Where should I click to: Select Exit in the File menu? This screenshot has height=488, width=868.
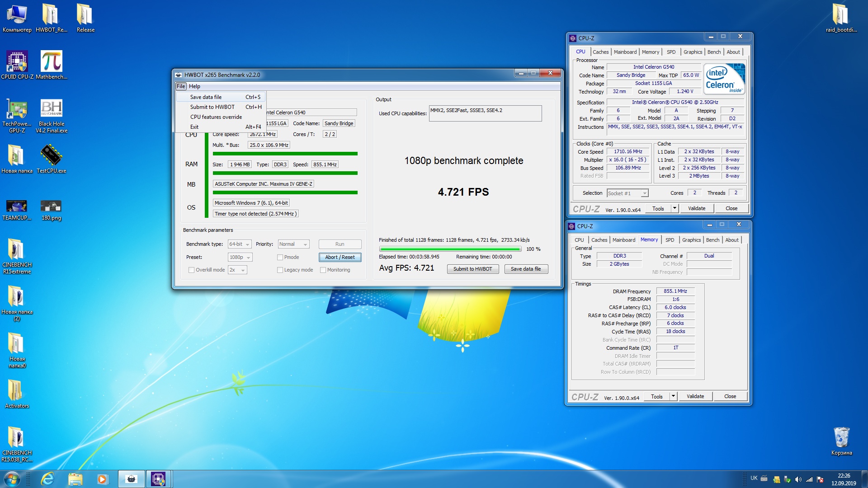pos(221,127)
